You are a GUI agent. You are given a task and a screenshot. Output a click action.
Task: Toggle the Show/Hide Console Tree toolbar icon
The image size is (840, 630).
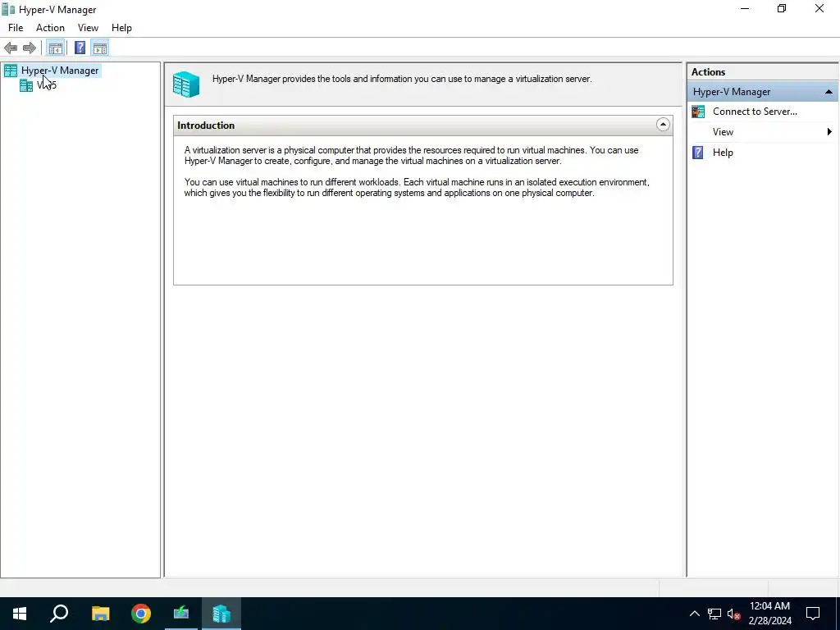pos(56,48)
